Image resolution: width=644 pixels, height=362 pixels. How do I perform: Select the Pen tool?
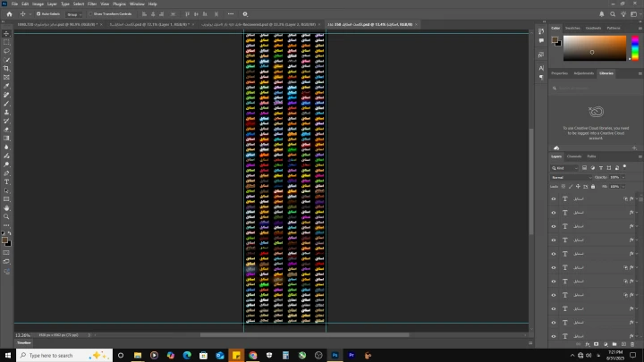[x=6, y=173]
